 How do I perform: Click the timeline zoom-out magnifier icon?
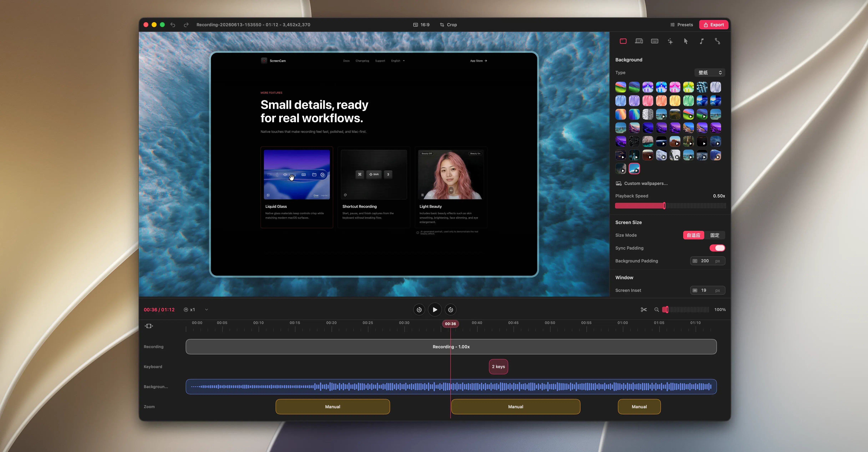pyautogui.click(x=656, y=310)
